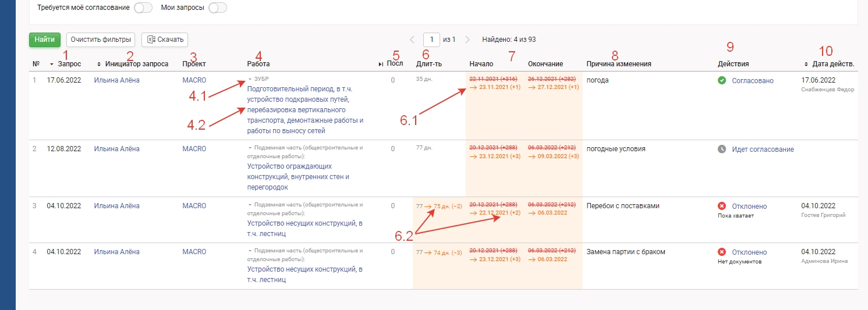The height and width of the screenshot is (310, 868).
Task: Go to the next page arrow
Action: pos(467,40)
